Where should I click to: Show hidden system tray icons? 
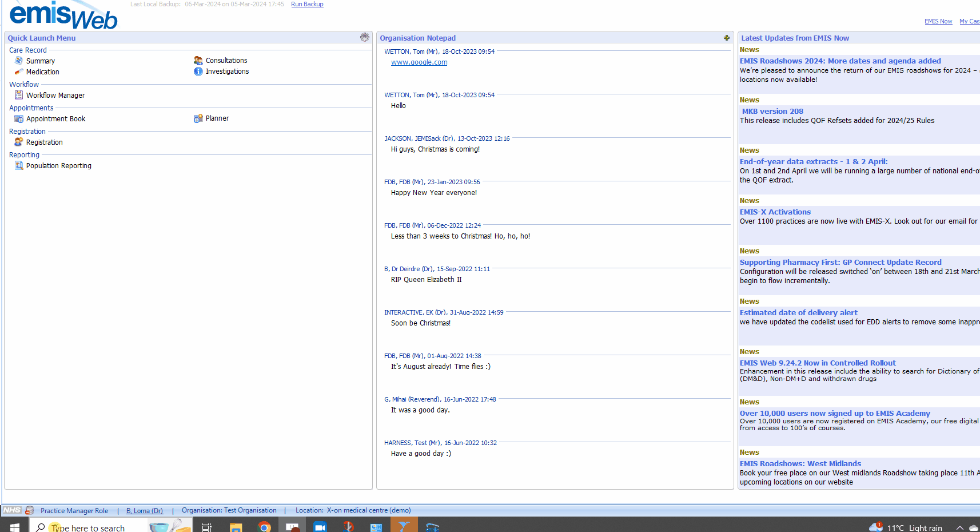pos(960,527)
